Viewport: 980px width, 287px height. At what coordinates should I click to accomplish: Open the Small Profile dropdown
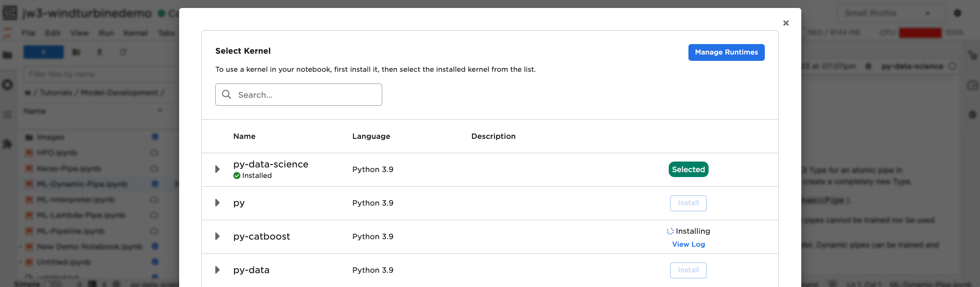[x=891, y=13]
